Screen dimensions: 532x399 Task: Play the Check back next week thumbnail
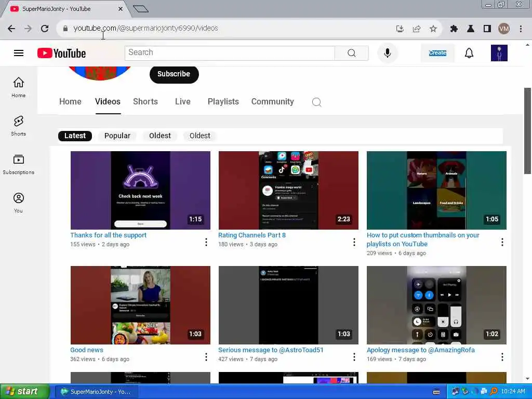click(x=140, y=190)
